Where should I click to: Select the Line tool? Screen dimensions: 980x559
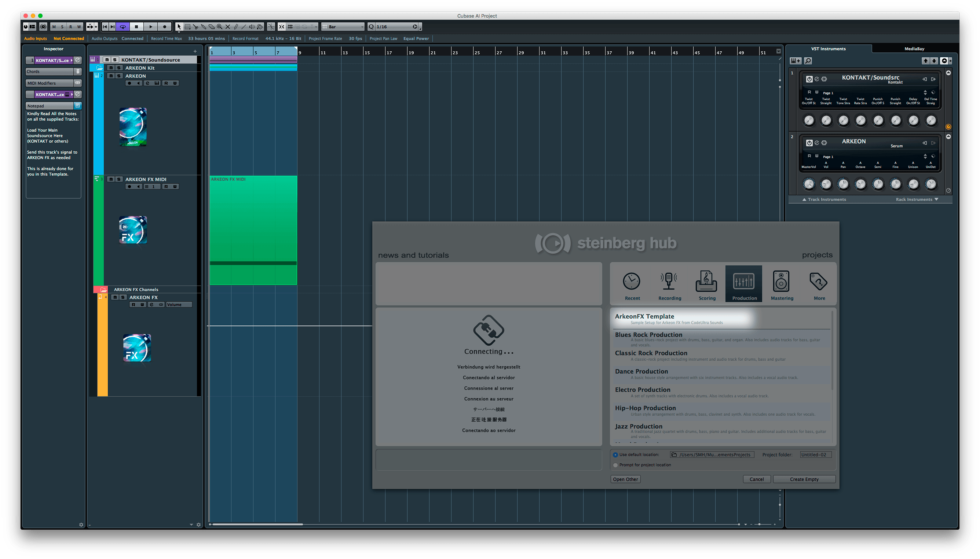pyautogui.click(x=244, y=26)
